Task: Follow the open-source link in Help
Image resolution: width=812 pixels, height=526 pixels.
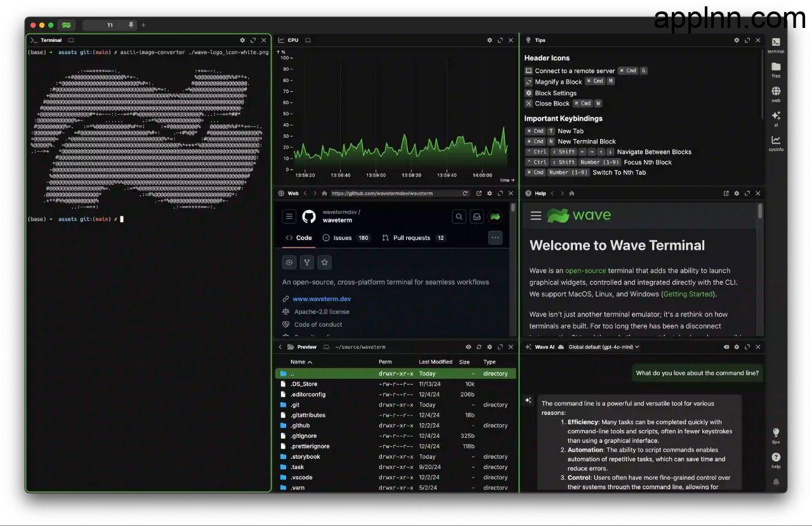Action: point(586,271)
